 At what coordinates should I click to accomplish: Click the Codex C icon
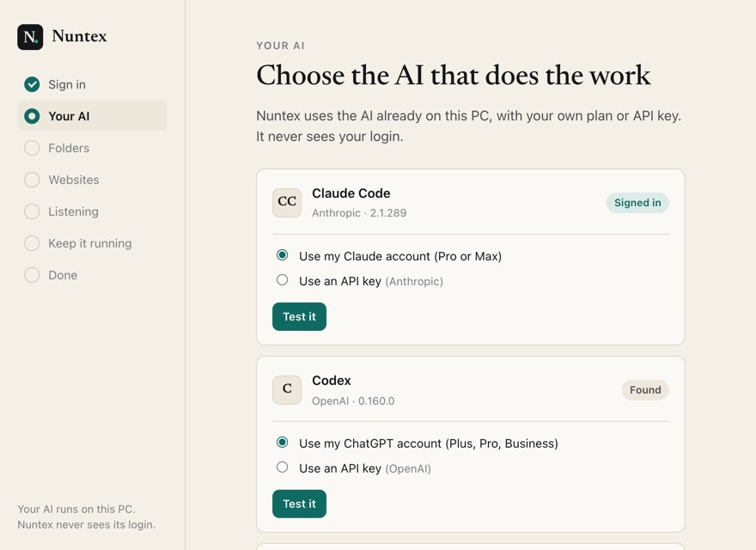[x=287, y=390]
